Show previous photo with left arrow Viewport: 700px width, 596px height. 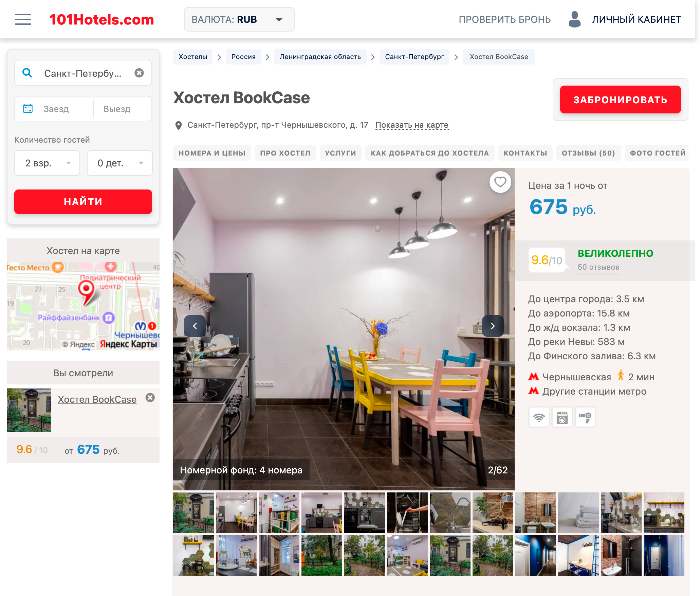click(195, 326)
